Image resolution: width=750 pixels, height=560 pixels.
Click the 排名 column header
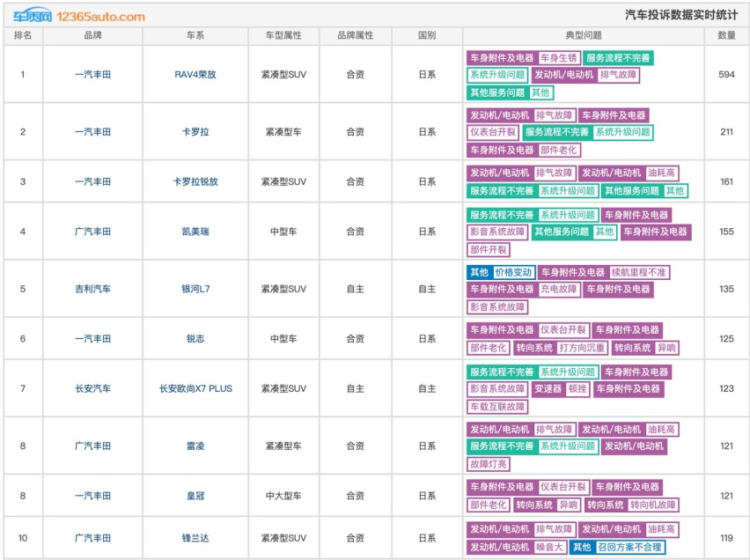tap(23, 35)
